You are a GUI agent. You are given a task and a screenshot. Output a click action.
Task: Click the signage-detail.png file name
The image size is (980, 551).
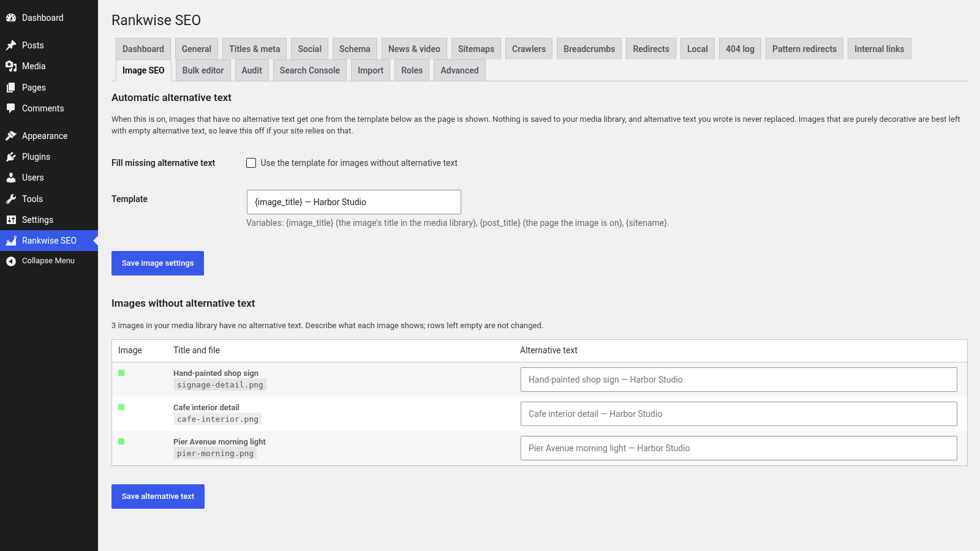220,385
